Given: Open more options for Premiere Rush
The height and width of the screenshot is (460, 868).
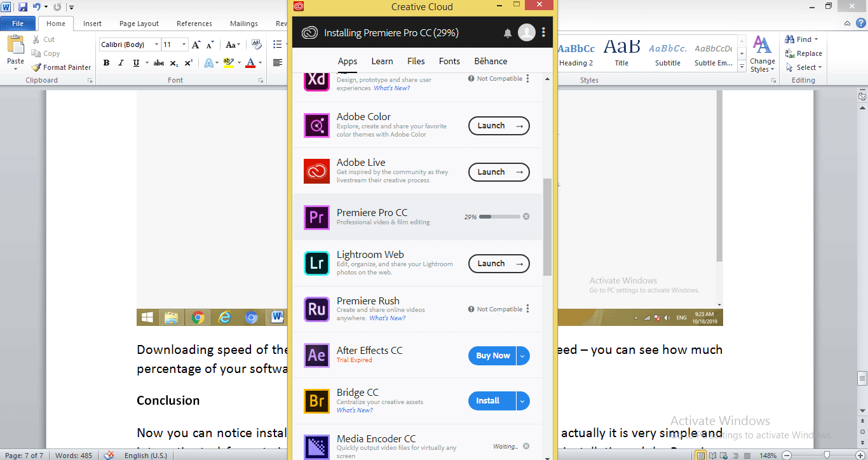Looking at the screenshot, I should tap(528, 309).
